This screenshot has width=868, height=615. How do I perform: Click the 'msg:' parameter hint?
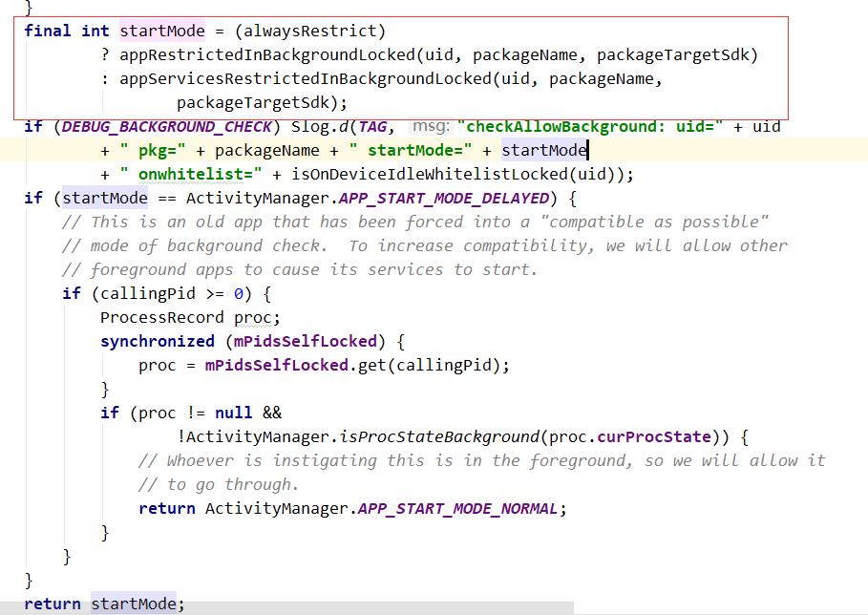(430, 126)
